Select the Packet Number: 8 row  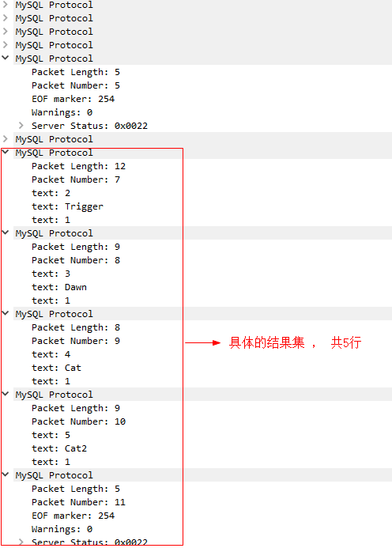pyautogui.click(x=76, y=260)
